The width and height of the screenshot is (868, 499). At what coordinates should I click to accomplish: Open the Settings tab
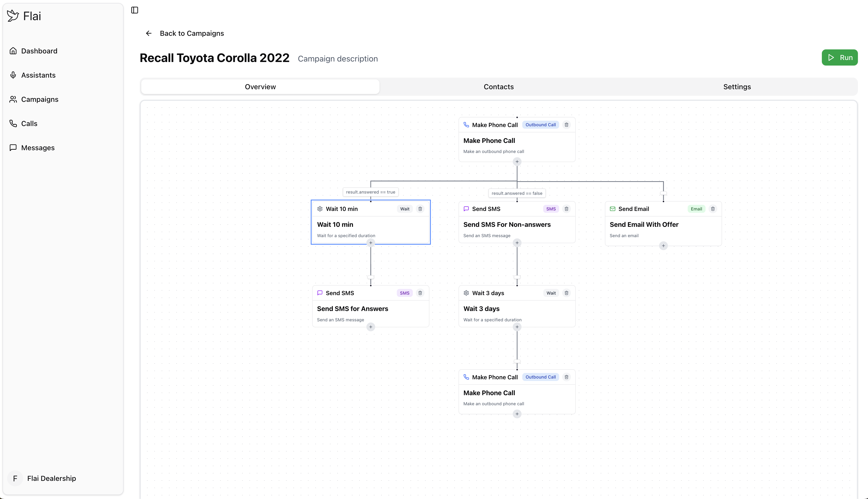(737, 86)
